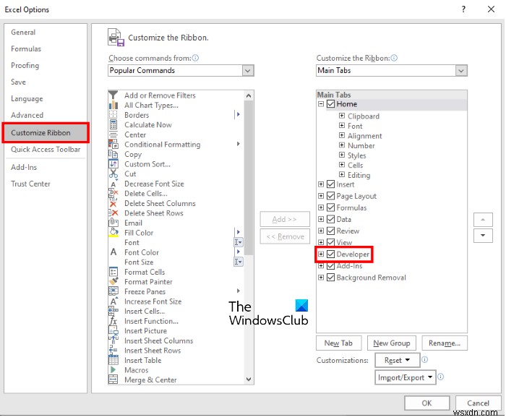Screen dimensions: 506x420
Task: Click the Borders command icon
Action: point(113,115)
